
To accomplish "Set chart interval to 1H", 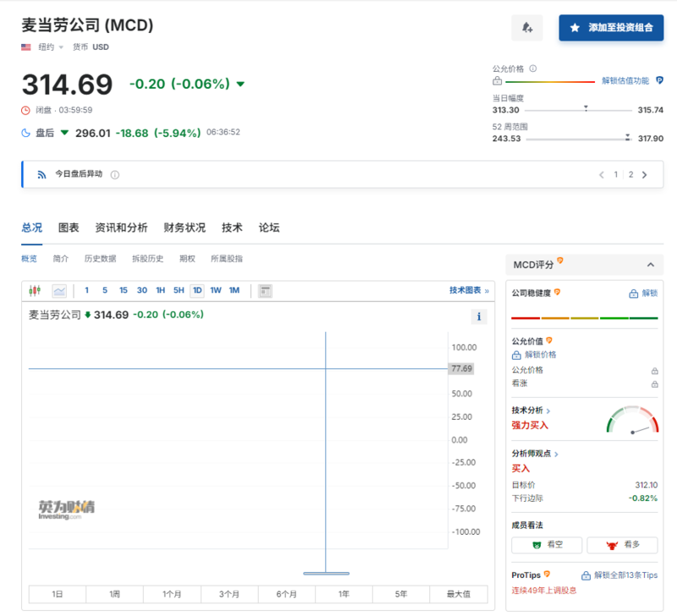I will pos(161,290).
